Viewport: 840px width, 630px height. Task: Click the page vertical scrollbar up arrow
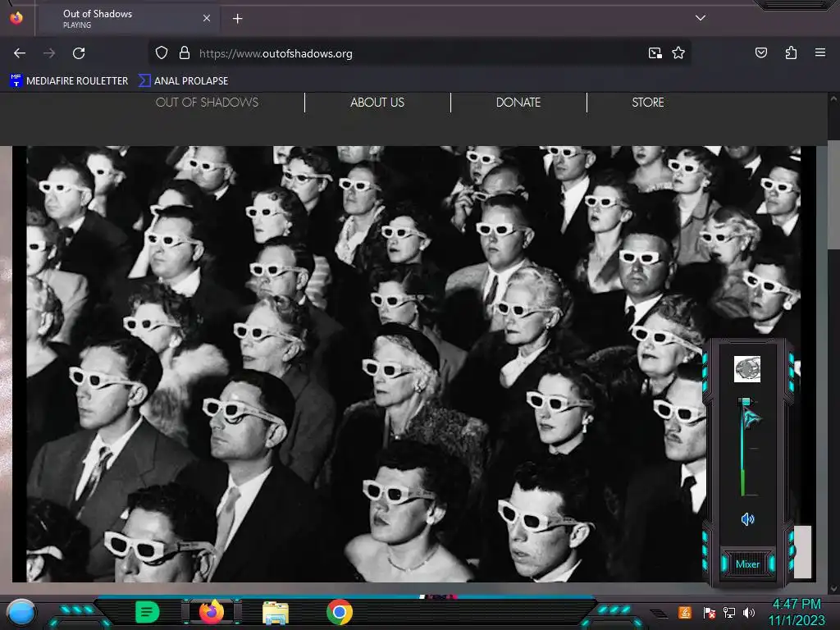pyautogui.click(x=833, y=98)
